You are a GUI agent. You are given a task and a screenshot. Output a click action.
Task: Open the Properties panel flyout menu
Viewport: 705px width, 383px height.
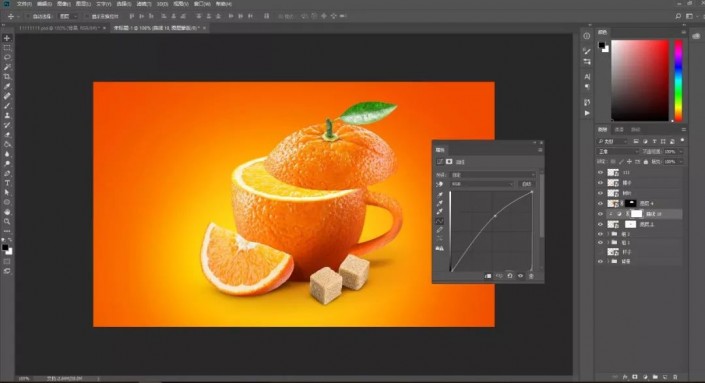[x=540, y=150]
